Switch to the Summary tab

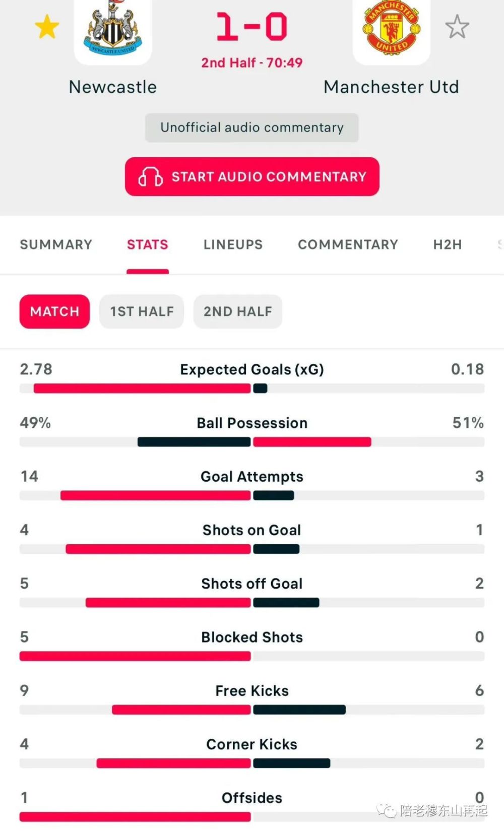click(x=56, y=244)
